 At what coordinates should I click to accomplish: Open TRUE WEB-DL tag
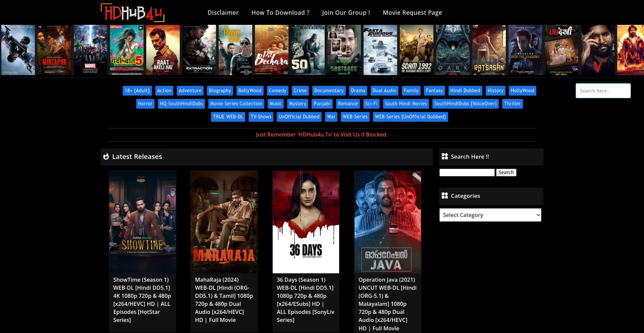click(x=228, y=117)
